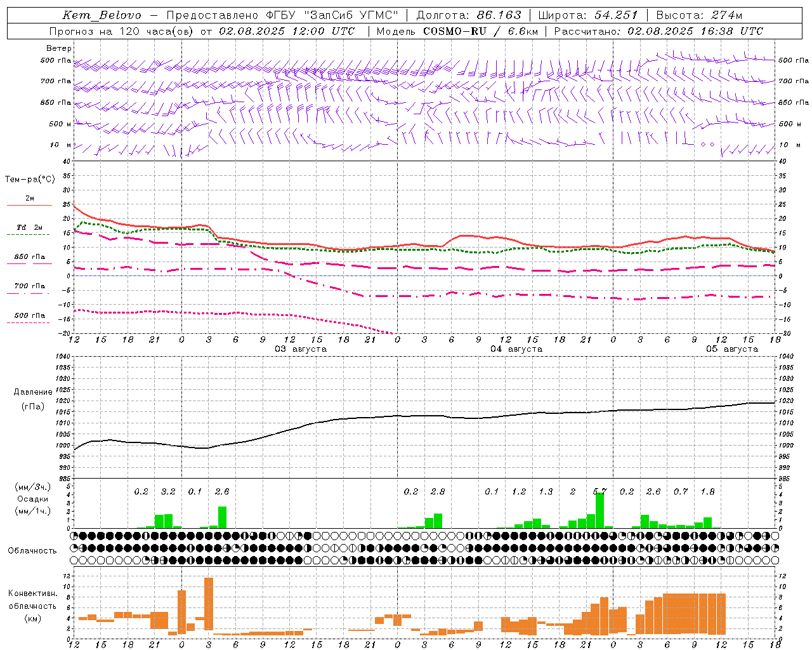Click the Ветер wind panel label
812x650 pixels.
pos(59,48)
